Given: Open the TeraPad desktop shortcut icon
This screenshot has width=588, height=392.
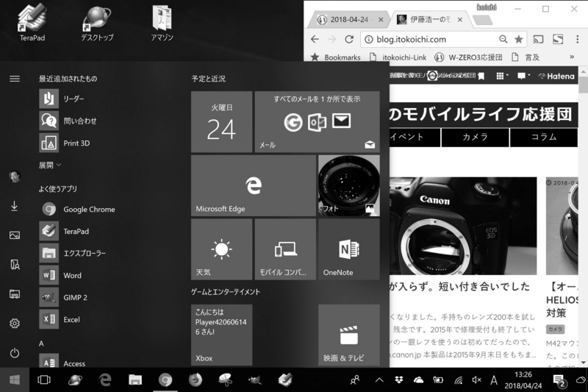Looking at the screenshot, I should pyautogui.click(x=32, y=23).
